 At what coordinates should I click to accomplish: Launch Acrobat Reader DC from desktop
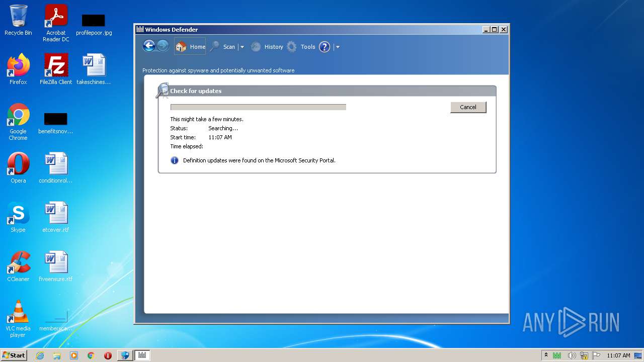[56, 23]
